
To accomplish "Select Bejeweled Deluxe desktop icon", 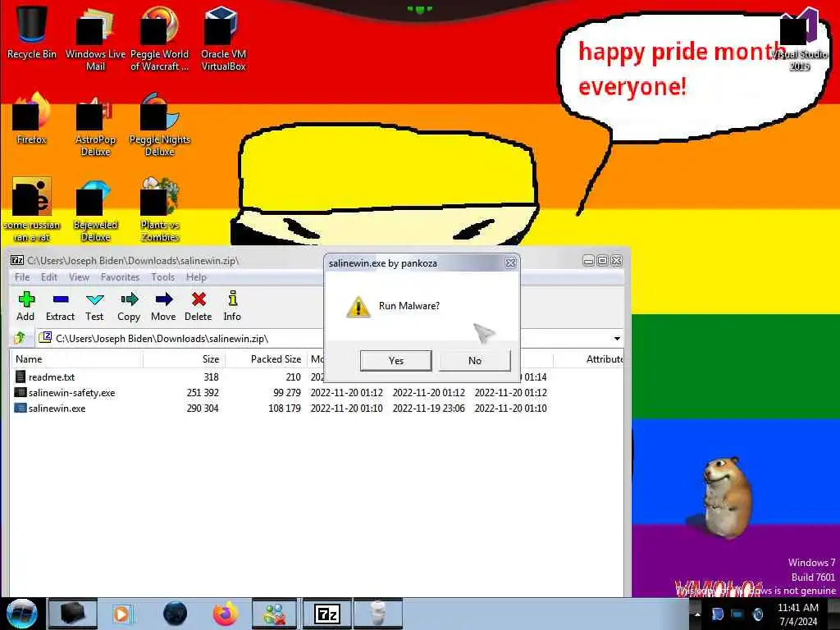I will (95, 210).
